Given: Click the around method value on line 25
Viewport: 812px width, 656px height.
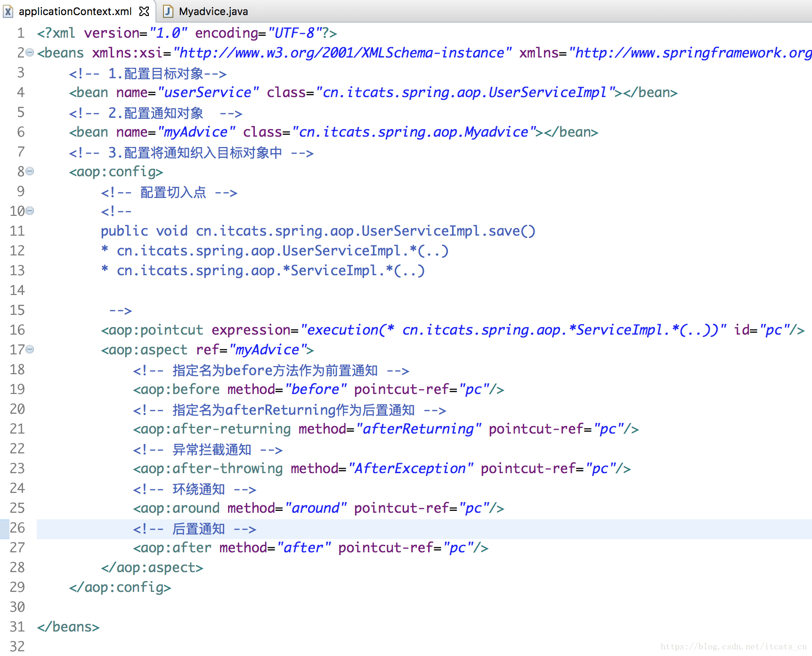Looking at the screenshot, I should pos(316,508).
